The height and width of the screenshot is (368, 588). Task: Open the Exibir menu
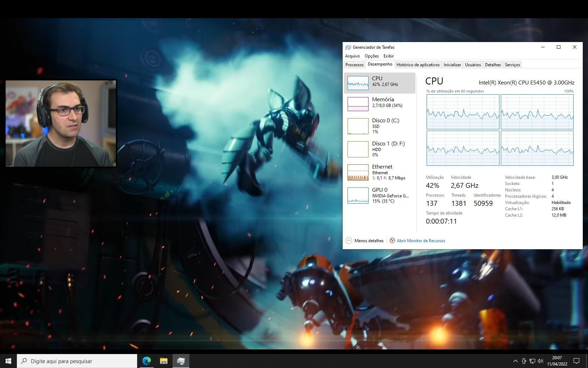pyautogui.click(x=388, y=56)
